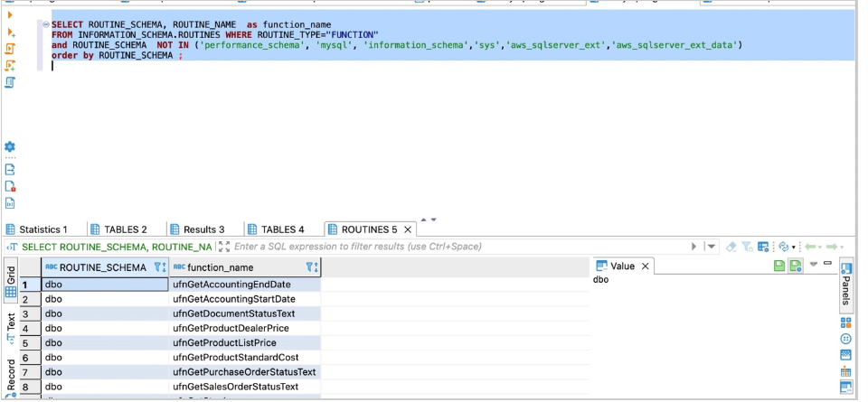Screen dimensions: 868x402
Task: Select cell ufnGetProductListPrice
Action: tap(245, 343)
